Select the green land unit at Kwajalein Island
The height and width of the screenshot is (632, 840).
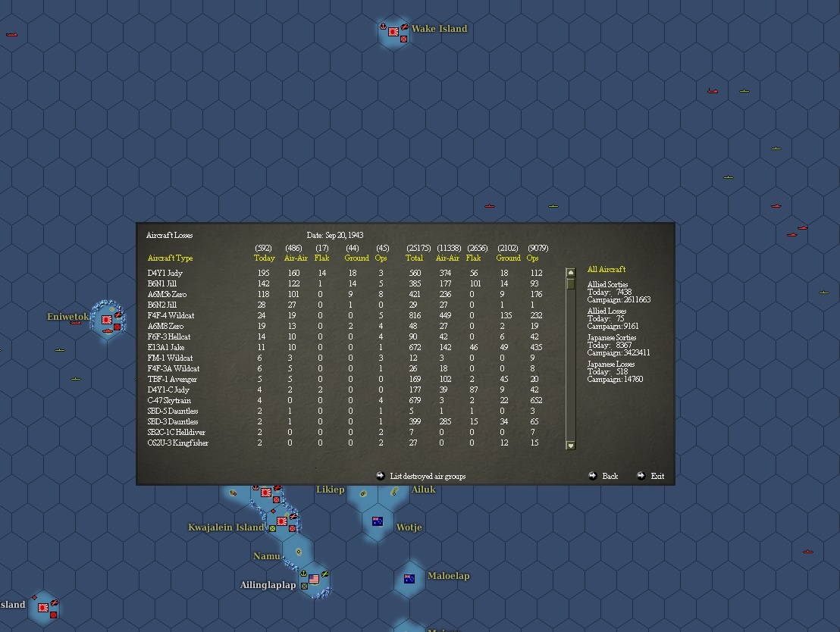coord(272,529)
